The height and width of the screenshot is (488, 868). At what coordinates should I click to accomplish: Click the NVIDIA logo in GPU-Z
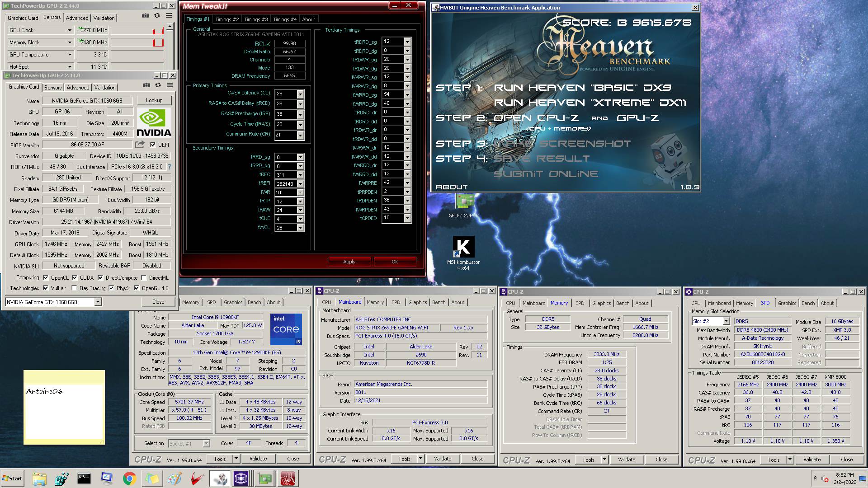[x=154, y=122]
